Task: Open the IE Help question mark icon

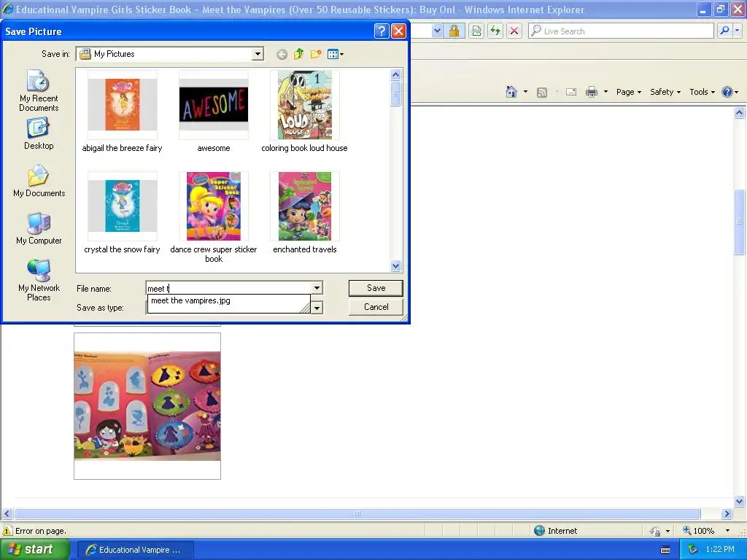Action: (x=727, y=92)
